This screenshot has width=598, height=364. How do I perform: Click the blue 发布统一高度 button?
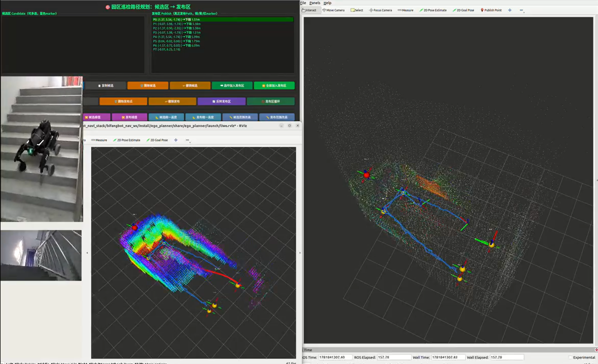[203, 117]
